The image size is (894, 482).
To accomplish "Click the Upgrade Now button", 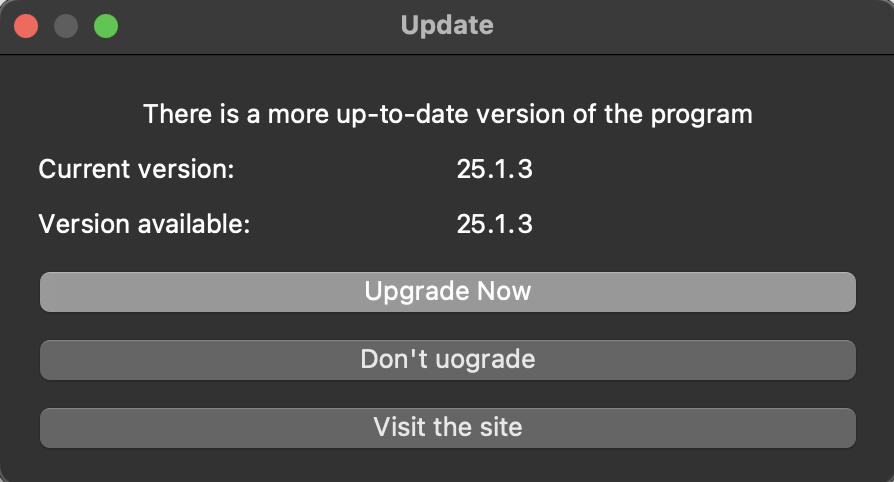I will pos(447,292).
